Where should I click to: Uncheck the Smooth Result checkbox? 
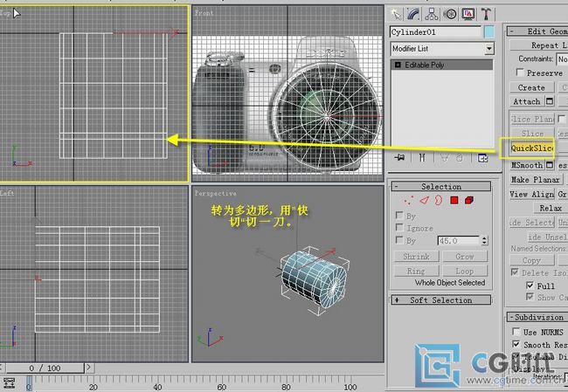click(x=516, y=344)
